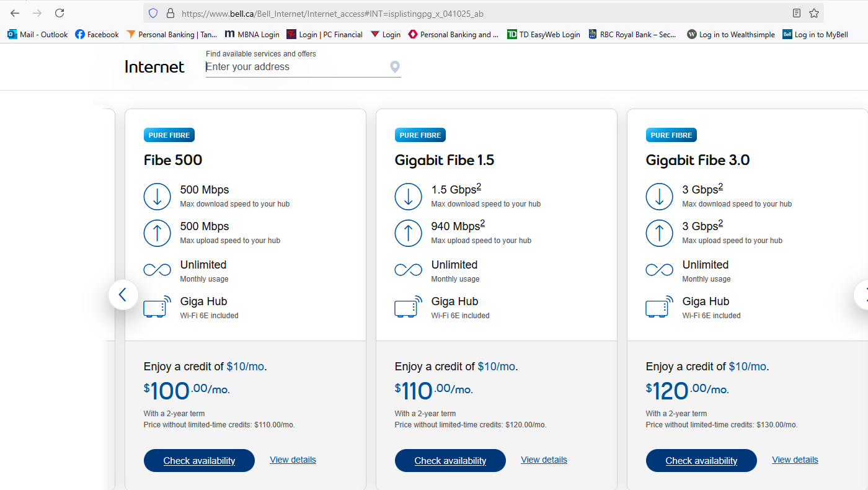Click the Gigabit Fibe 1.5 plan title
Image resolution: width=868 pixels, height=490 pixels.
[x=445, y=160]
